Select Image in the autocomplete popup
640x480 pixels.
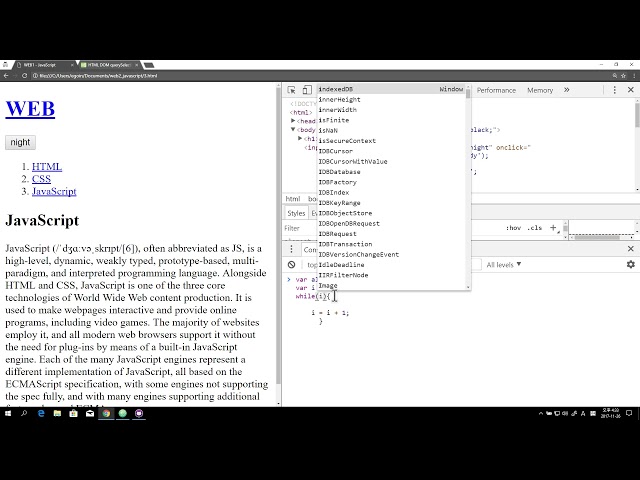[x=391, y=286]
